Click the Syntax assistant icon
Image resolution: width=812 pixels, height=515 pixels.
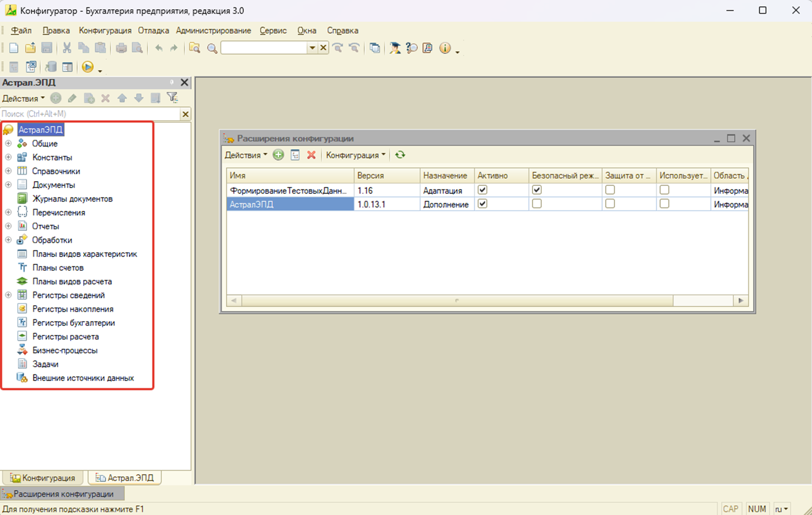tap(395, 48)
